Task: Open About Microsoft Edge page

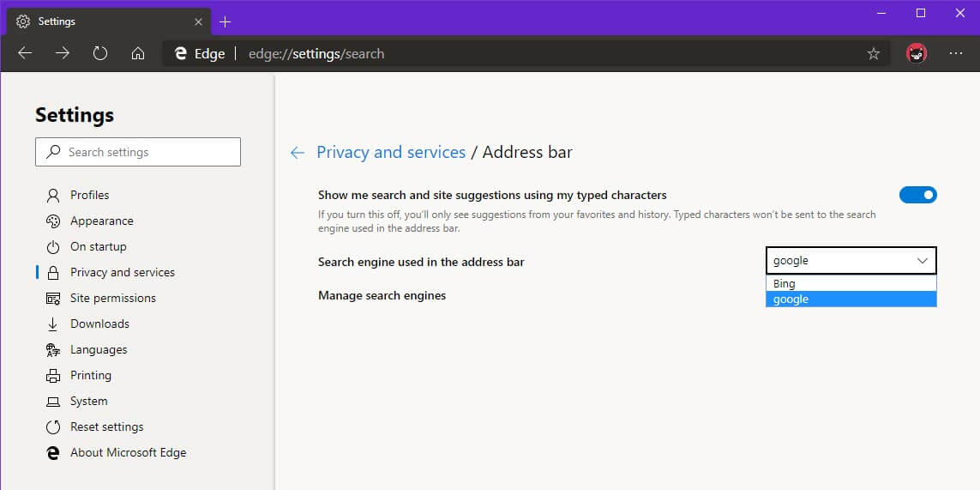Action: click(128, 452)
